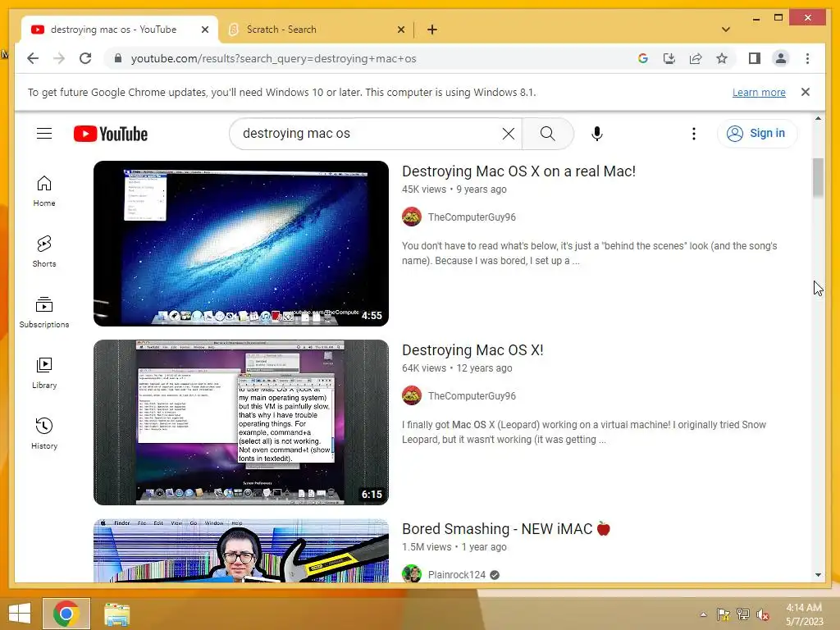Open Plainrock124 channel avatar

click(412, 573)
